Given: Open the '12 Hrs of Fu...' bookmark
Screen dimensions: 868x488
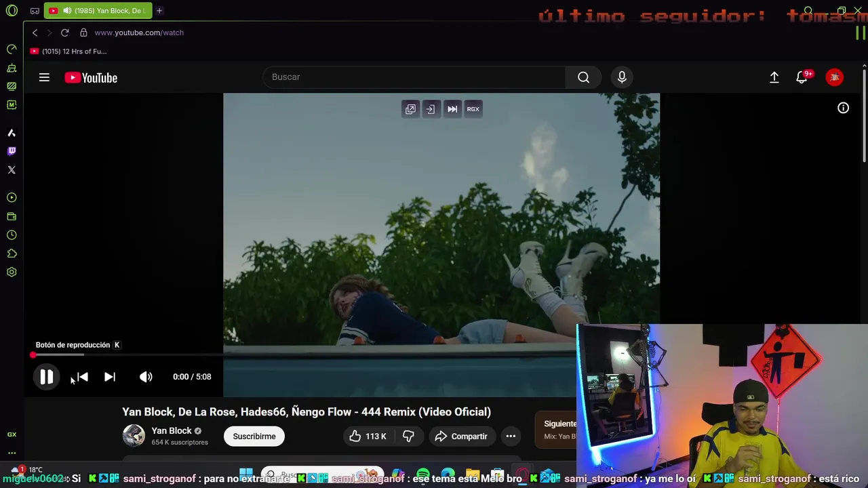Looking at the screenshot, I should click(68, 52).
